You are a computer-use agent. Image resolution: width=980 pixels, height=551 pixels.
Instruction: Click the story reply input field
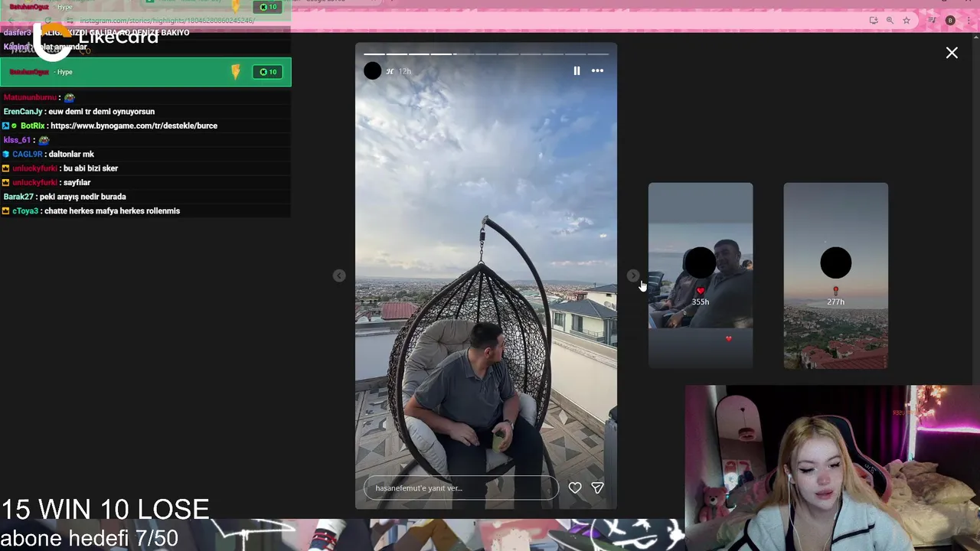click(x=462, y=488)
